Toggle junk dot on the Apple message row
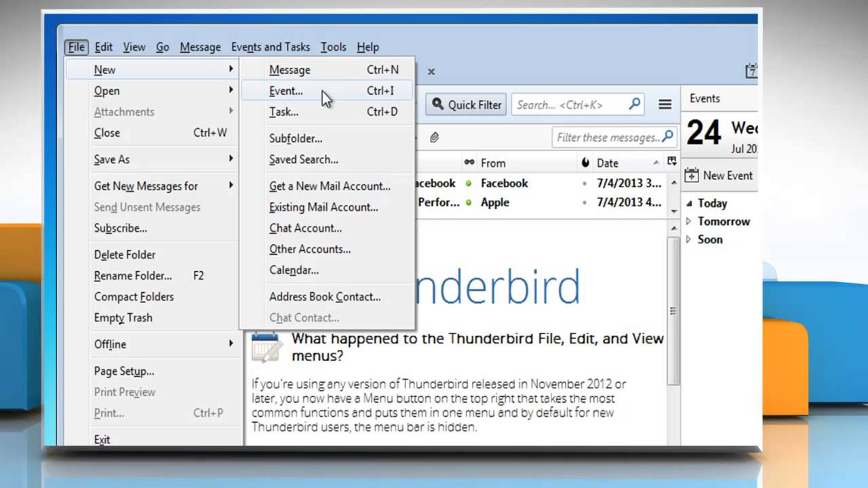This screenshot has width=868, height=488. [x=585, y=203]
